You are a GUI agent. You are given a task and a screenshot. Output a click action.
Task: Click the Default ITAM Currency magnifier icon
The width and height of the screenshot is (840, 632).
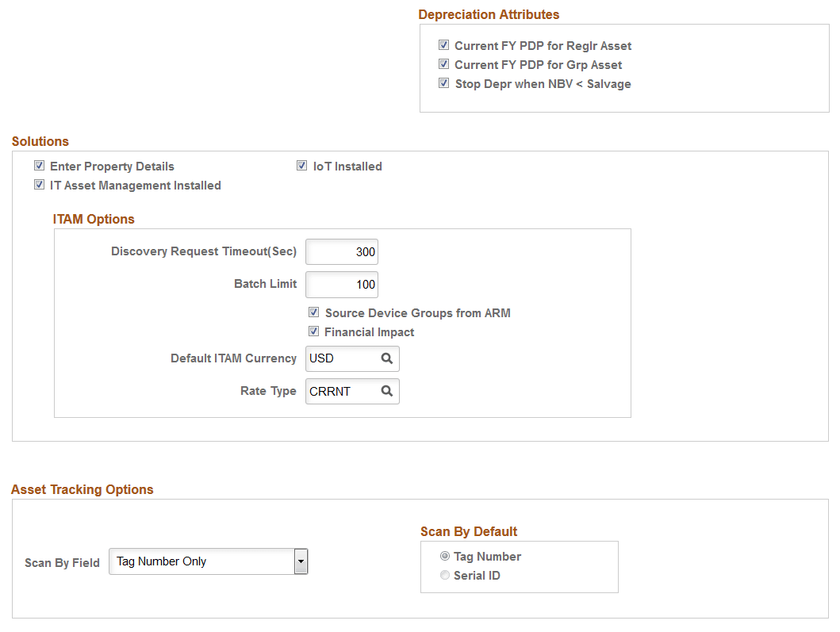point(387,358)
